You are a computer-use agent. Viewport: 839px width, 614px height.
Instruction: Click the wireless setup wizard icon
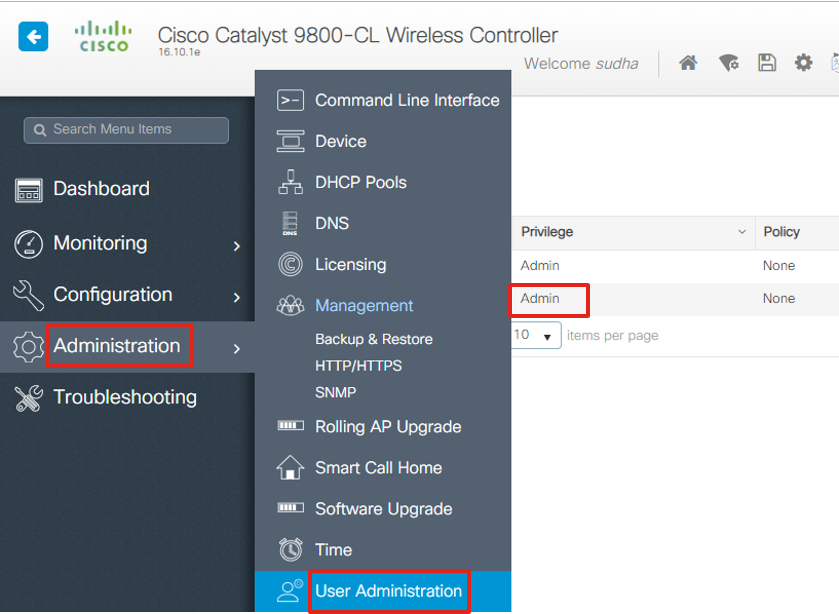pyautogui.click(x=728, y=63)
